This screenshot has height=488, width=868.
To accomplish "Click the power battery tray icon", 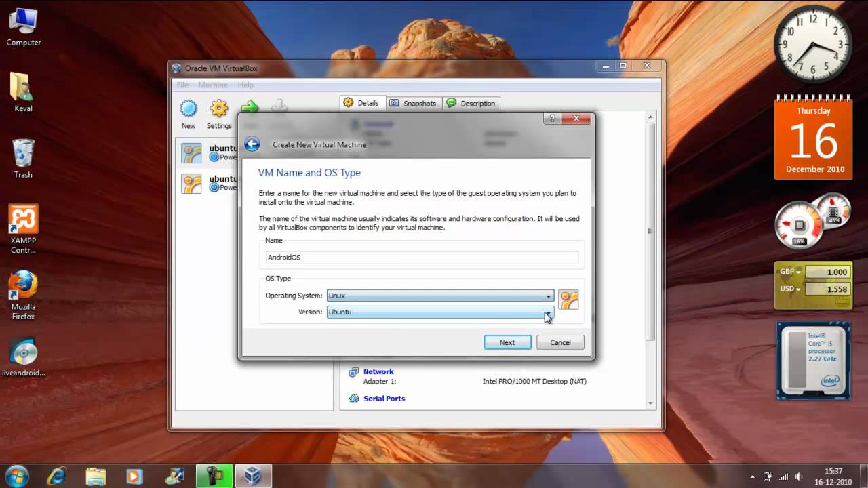I will click(768, 476).
